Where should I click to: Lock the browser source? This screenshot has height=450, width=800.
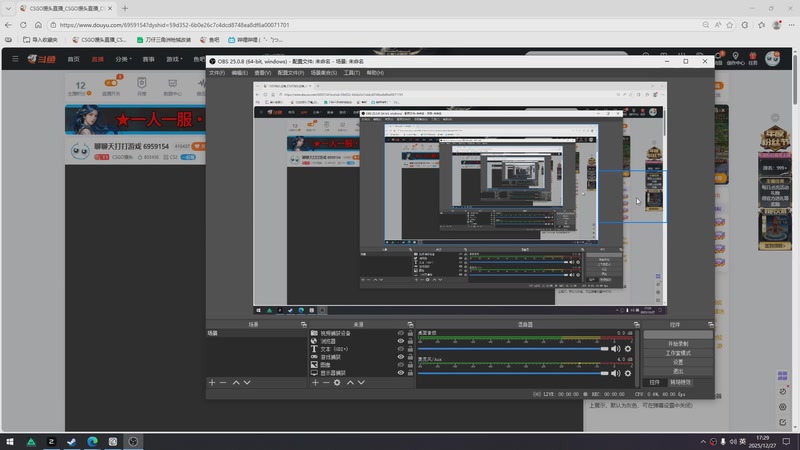(x=410, y=341)
